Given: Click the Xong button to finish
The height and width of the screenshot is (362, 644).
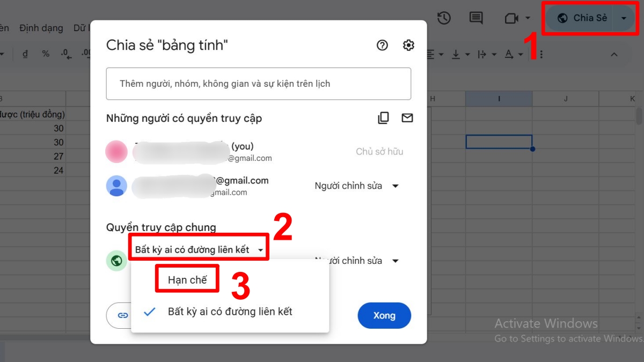Looking at the screenshot, I should click(384, 315).
